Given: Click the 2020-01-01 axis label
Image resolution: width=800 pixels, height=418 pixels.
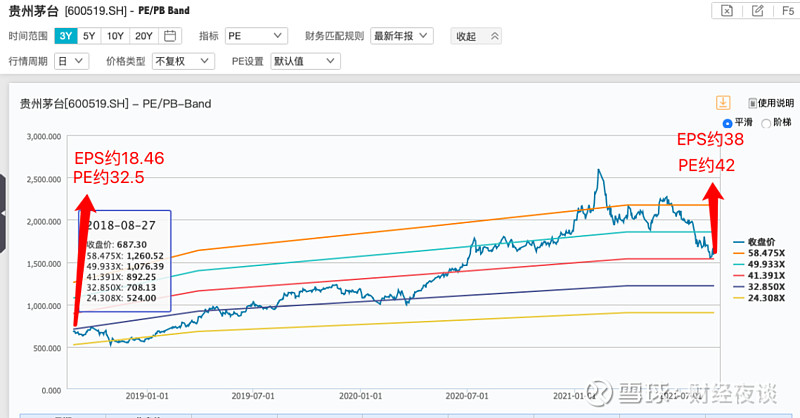Looking at the screenshot, I should [360, 396].
